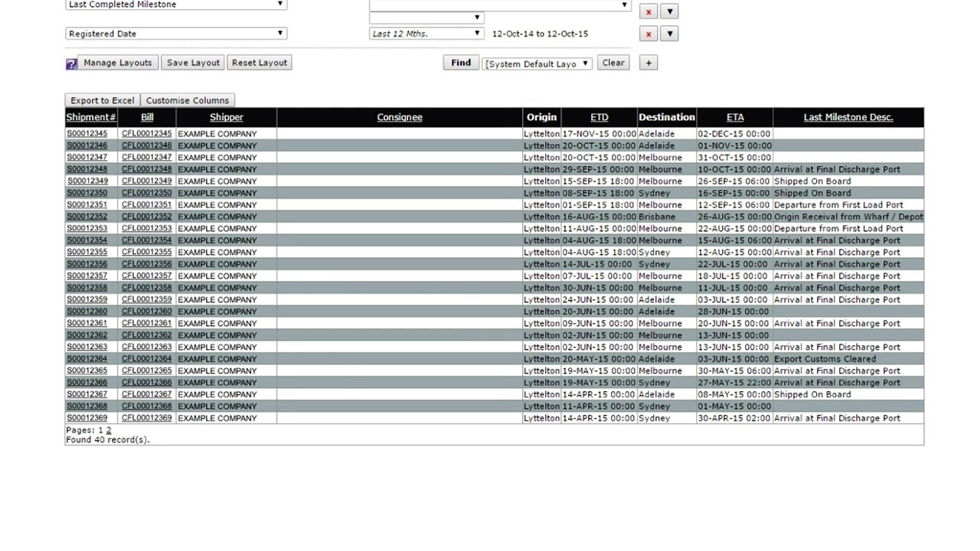This screenshot has height=551, width=980.
Task: Sort by ETD column header
Action: 599,117
